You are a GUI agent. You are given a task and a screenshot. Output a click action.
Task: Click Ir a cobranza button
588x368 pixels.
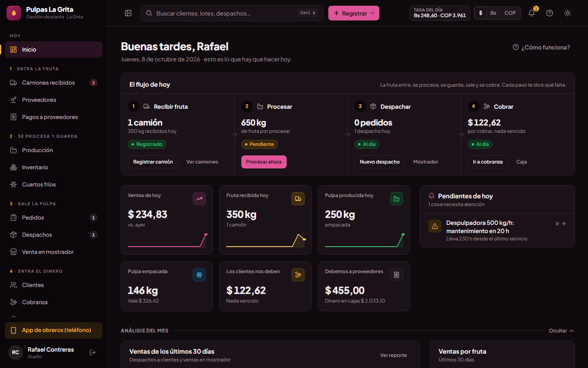(x=488, y=162)
